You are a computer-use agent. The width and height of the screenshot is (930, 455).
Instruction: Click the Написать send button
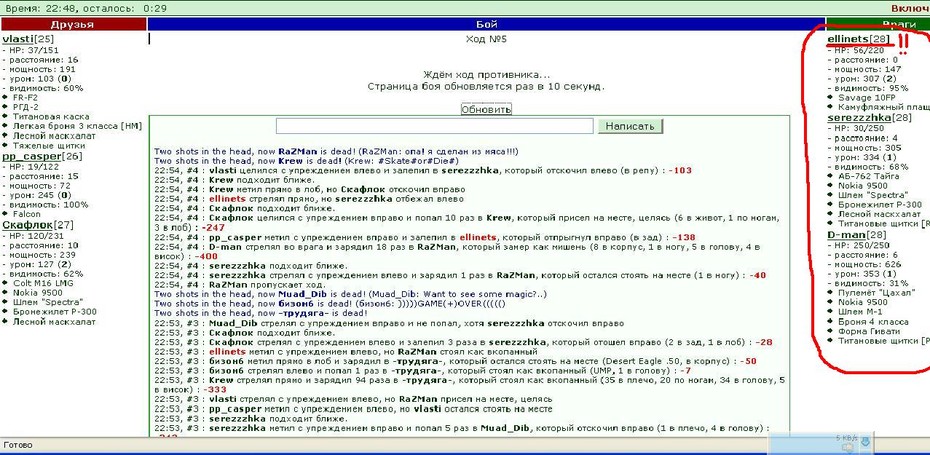pos(630,126)
